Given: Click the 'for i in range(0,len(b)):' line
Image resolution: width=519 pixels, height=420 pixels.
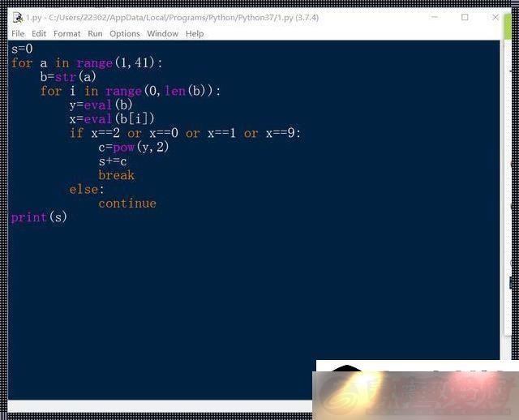Looking at the screenshot, I should click(131, 91).
